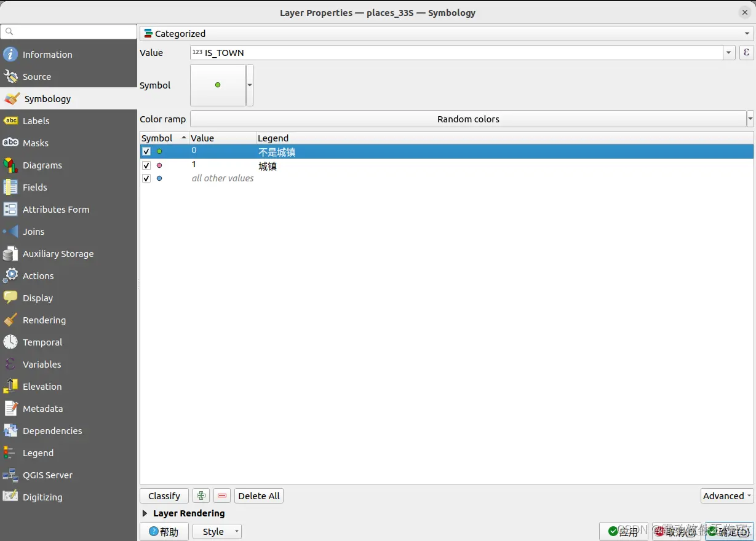Select the legend text 城镇
The width and height of the screenshot is (756, 541).
pos(268,166)
